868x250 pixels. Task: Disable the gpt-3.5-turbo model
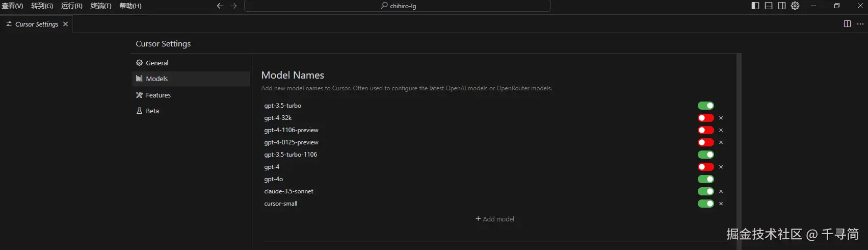coord(706,106)
